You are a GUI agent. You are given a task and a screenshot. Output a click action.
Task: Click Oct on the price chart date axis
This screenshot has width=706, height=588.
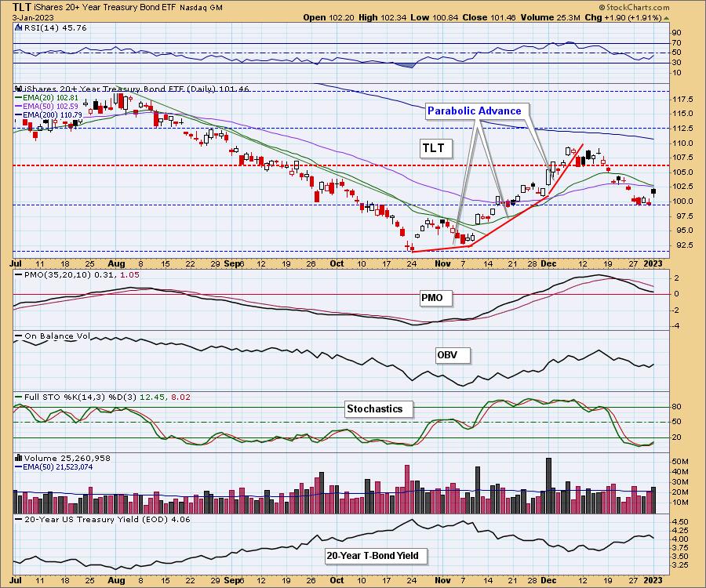click(337, 263)
